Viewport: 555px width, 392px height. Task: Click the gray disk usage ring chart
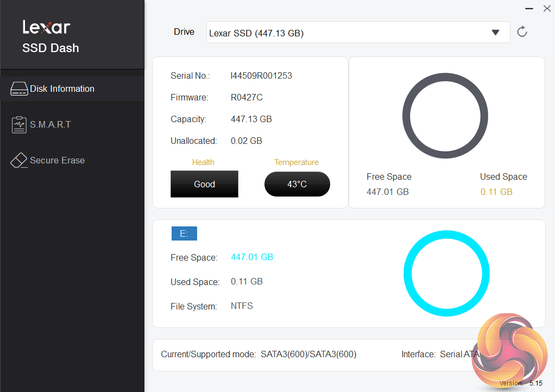click(445, 116)
